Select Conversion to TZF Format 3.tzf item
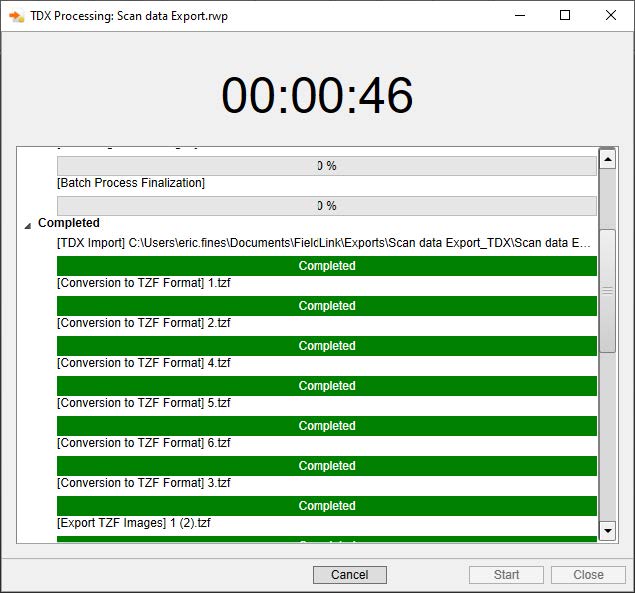 (x=144, y=483)
